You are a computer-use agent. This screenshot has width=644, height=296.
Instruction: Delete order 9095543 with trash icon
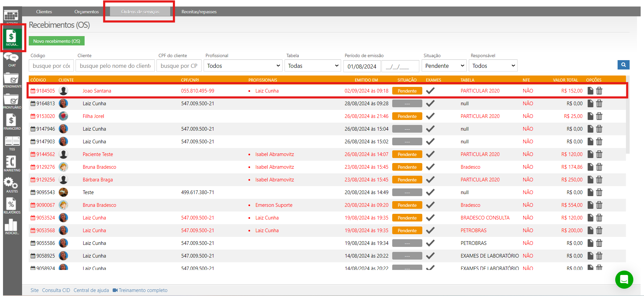tap(599, 192)
